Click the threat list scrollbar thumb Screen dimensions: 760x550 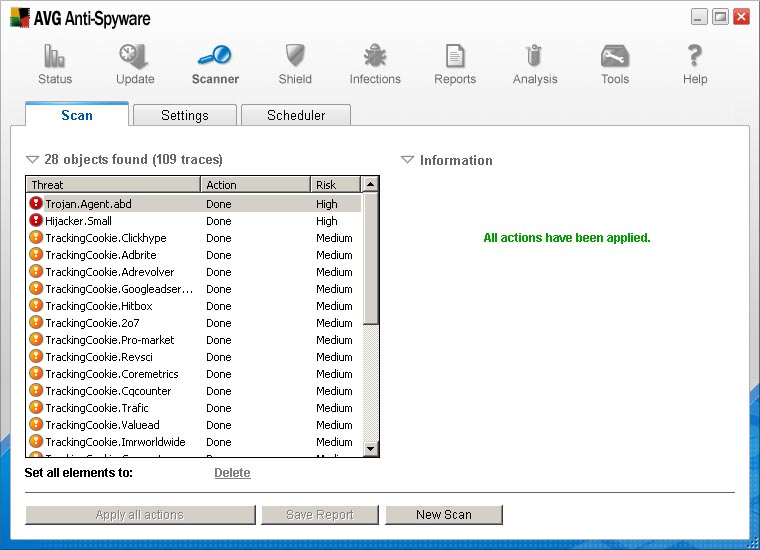[370, 258]
